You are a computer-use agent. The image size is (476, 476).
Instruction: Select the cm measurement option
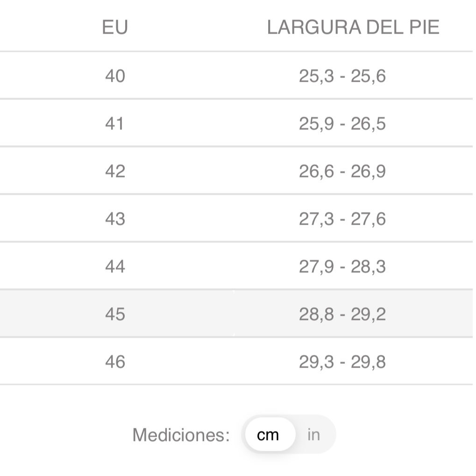point(269,434)
